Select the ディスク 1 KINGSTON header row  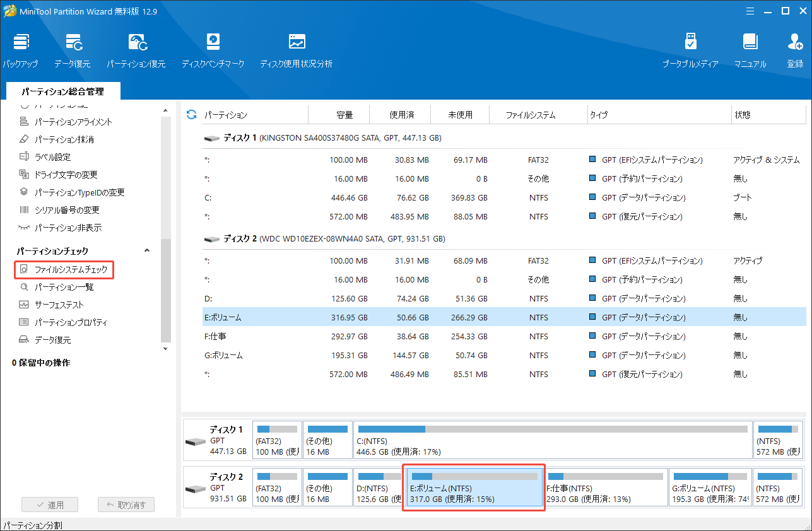point(503,137)
